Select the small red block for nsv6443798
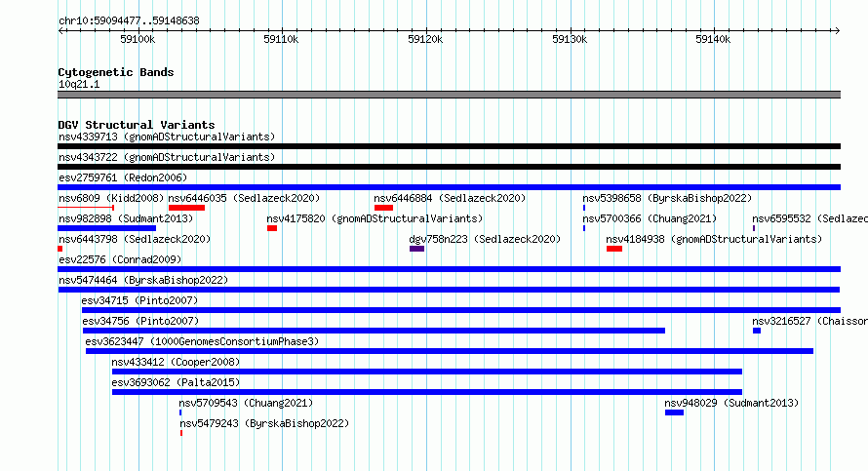Viewport: 868px width, 471px height. [59, 249]
